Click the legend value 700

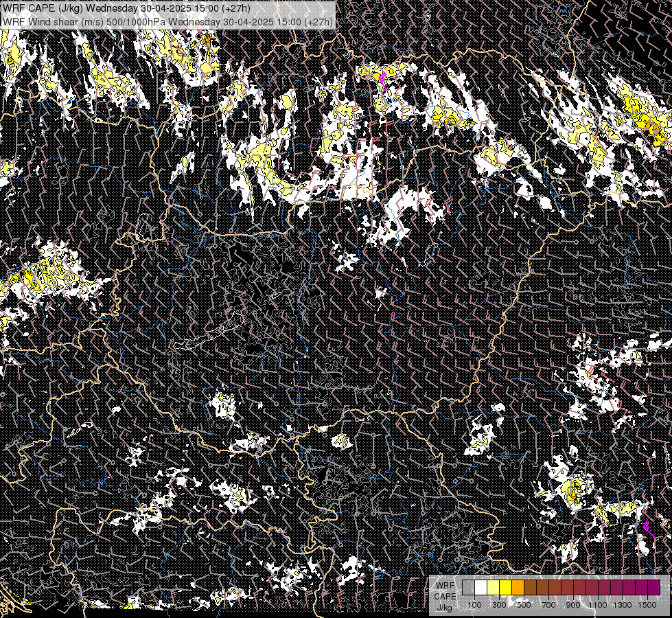[548, 605]
